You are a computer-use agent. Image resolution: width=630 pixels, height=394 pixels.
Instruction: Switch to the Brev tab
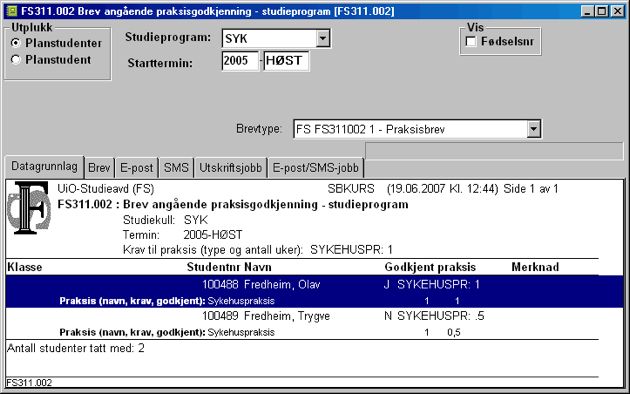(x=99, y=167)
